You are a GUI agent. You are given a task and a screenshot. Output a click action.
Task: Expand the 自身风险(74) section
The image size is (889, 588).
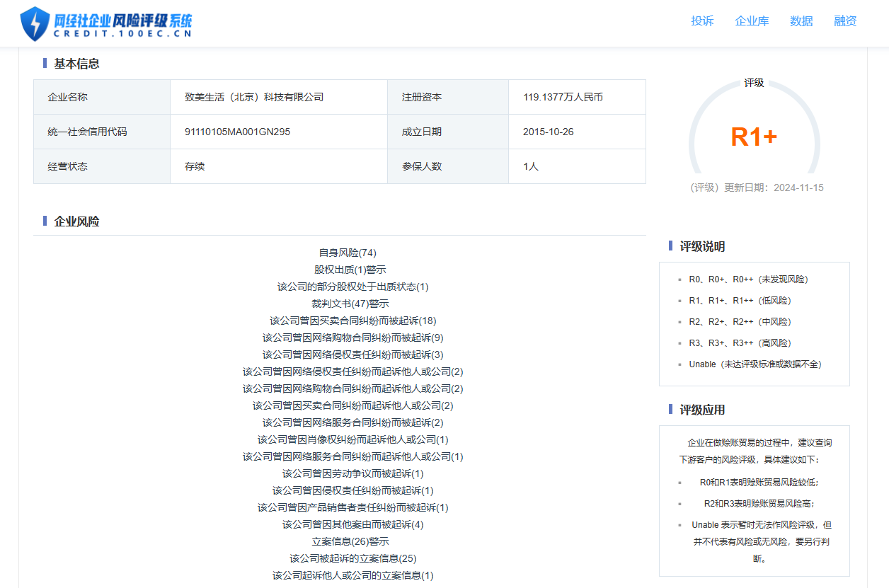pyautogui.click(x=348, y=253)
